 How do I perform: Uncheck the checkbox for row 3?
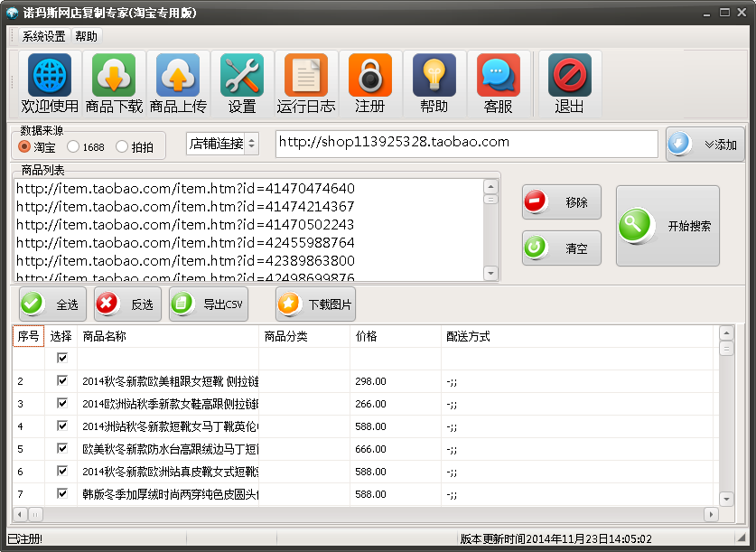(x=62, y=403)
